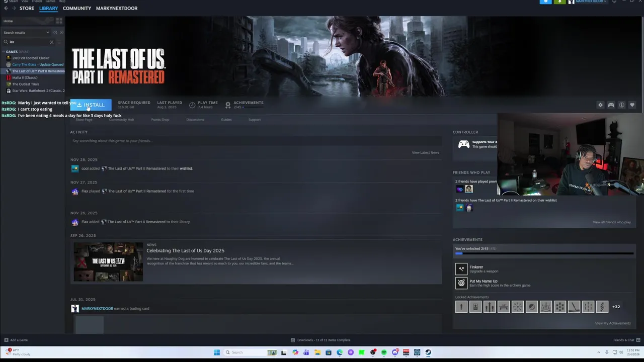Add game to favorites heart icon
Screen dimensions: 644x362
coord(632,105)
